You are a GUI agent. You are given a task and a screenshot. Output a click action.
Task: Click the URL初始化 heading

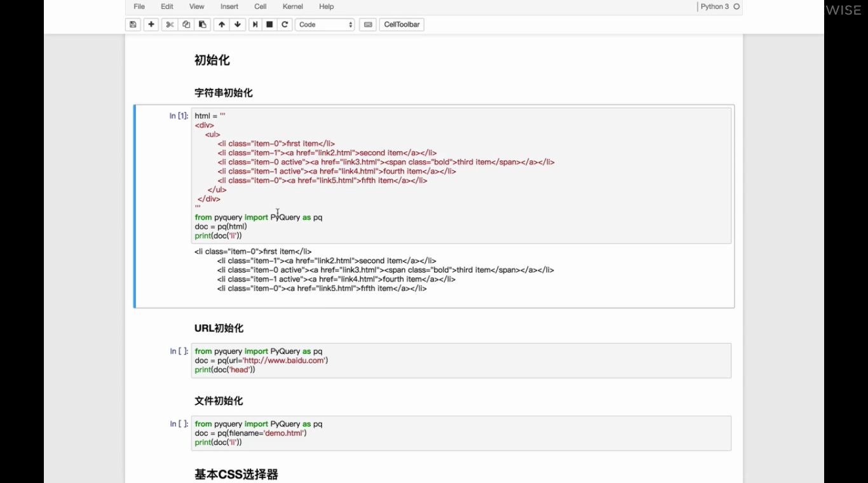click(219, 328)
